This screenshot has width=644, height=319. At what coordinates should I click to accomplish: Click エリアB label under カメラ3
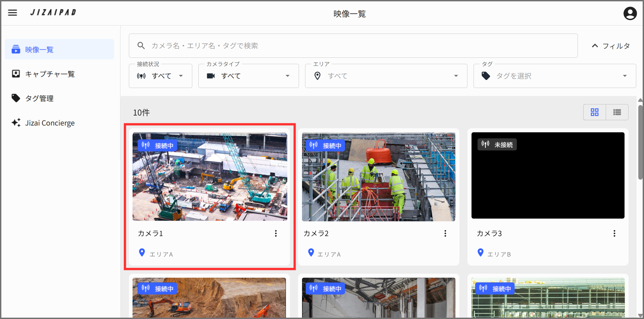point(499,255)
